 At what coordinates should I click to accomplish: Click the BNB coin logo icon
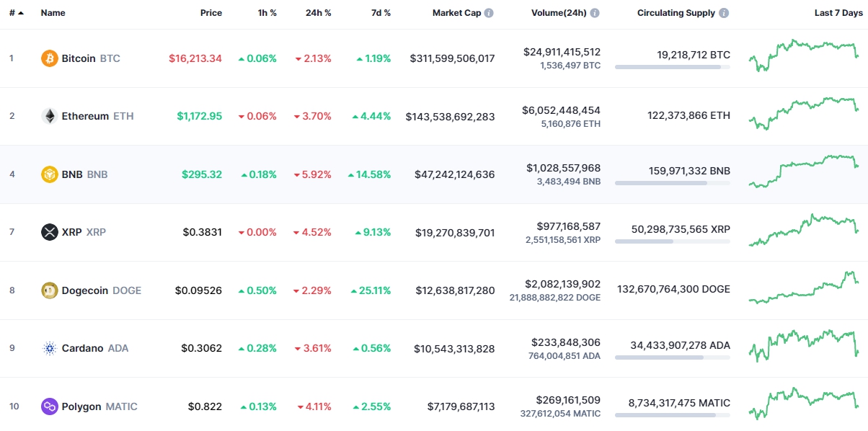click(x=50, y=174)
